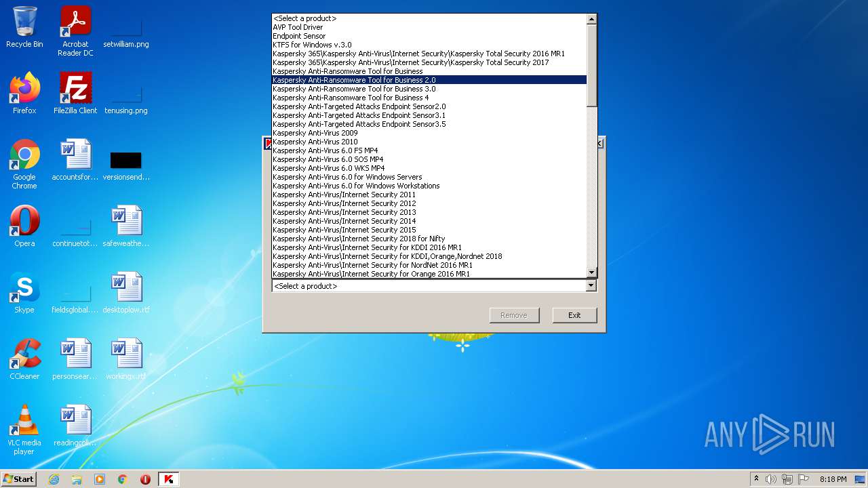Select KTFS for Windows v.3.0

(429, 45)
